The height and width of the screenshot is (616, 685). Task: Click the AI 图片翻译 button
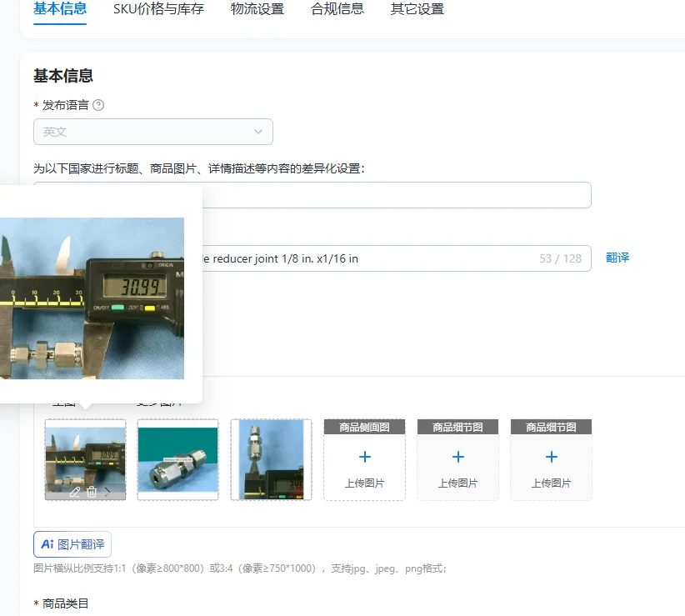pos(72,544)
